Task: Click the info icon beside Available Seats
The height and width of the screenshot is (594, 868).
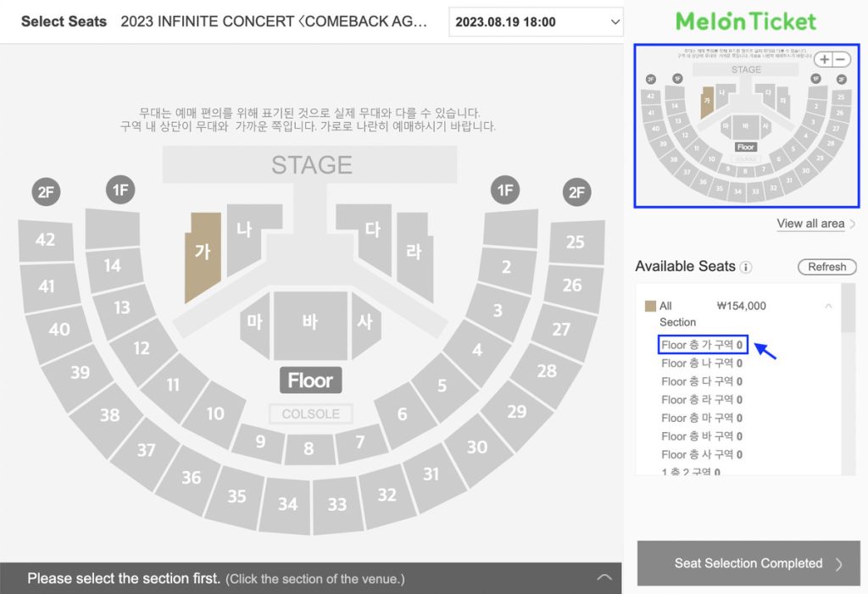Action: [745, 266]
